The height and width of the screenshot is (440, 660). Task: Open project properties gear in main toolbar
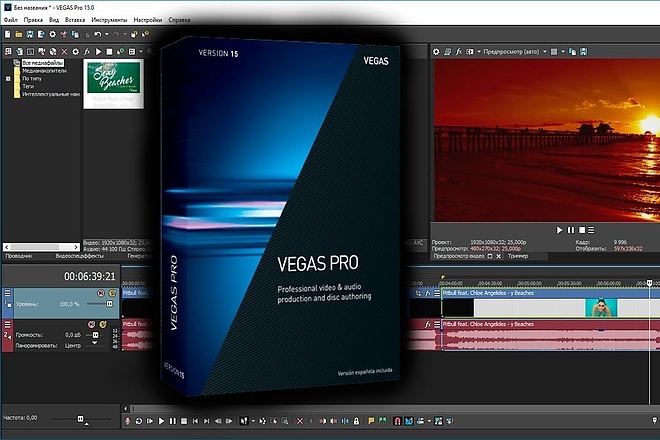click(53, 35)
